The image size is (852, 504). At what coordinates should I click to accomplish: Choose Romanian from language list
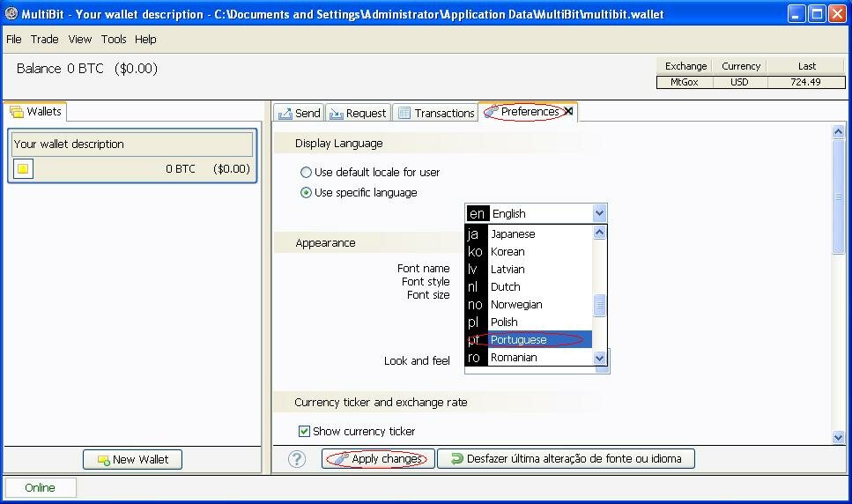[x=529, y=358]
